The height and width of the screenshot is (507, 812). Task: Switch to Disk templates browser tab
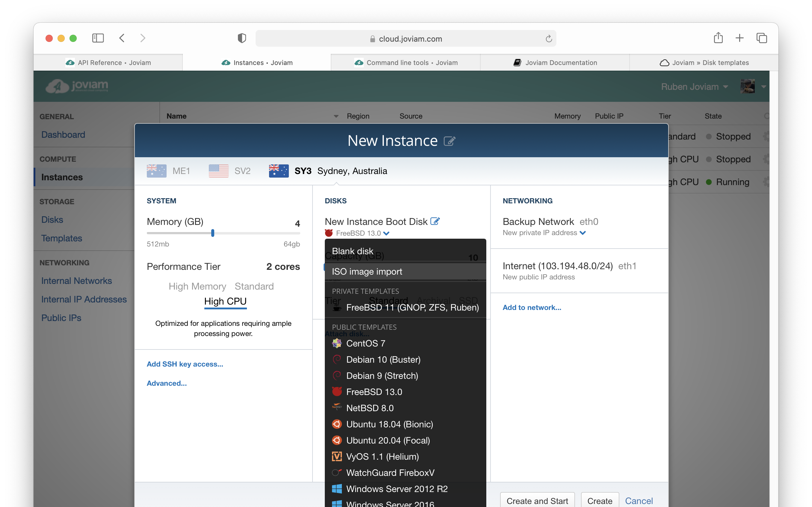(704, 63)
